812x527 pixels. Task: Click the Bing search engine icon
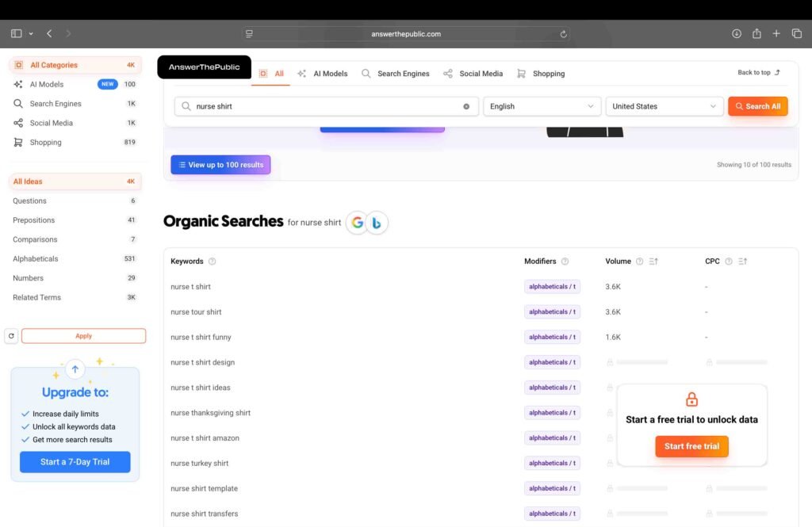tap(377, 223)
